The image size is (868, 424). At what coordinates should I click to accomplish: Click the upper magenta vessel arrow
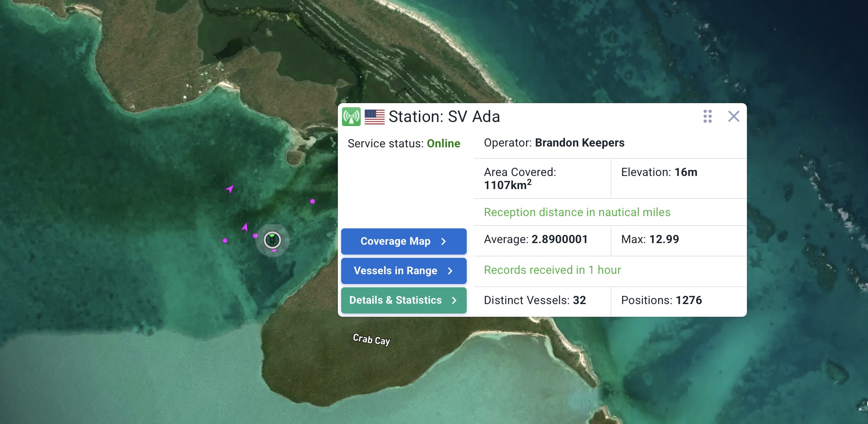(230, 189)
